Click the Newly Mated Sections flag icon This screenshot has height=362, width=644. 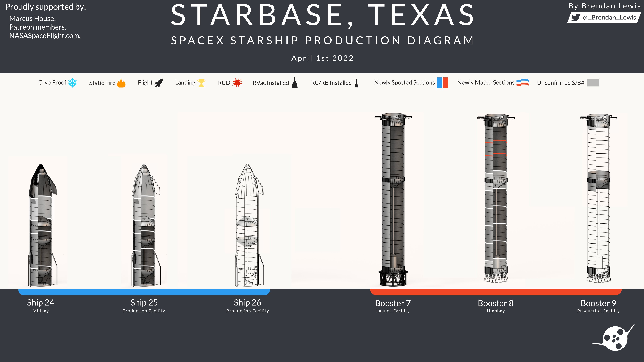click(x=523, y=82)
